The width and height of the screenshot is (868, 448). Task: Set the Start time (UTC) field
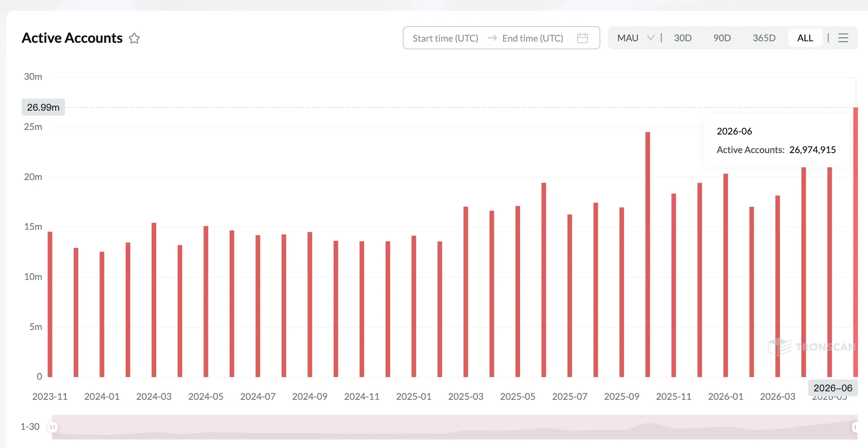(x=445, y=38)
